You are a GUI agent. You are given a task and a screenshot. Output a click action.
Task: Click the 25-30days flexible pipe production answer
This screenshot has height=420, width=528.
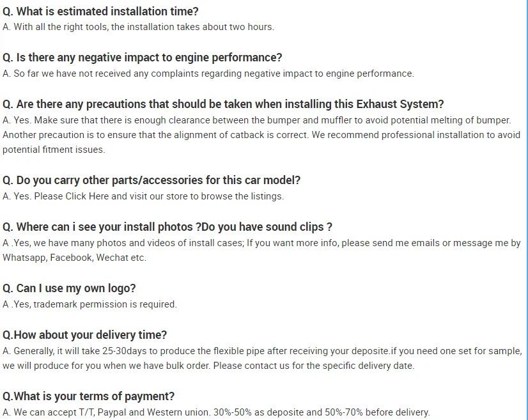261,351
